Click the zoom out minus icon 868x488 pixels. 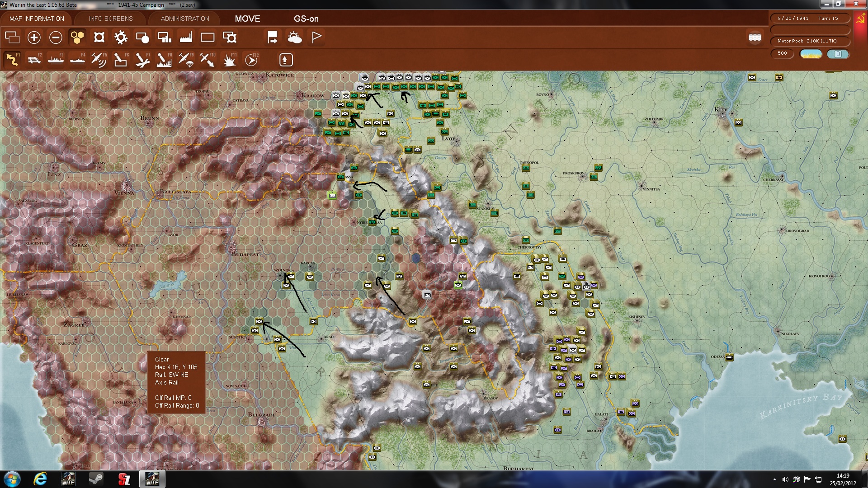[x=56, y=38]
